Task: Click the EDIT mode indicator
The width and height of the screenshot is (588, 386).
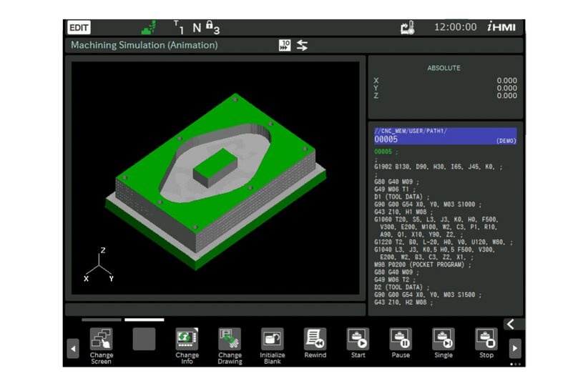Action: pyautogui.click(x=79, y=28)
